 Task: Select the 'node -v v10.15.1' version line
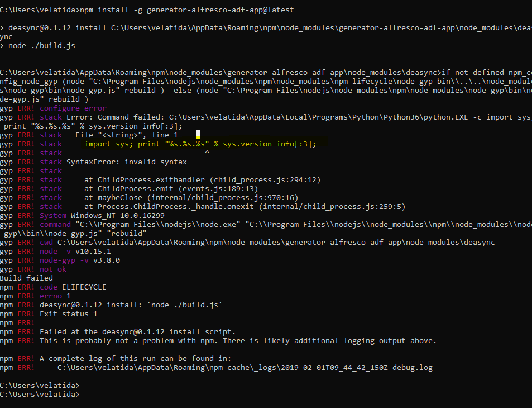coord(75,251)
